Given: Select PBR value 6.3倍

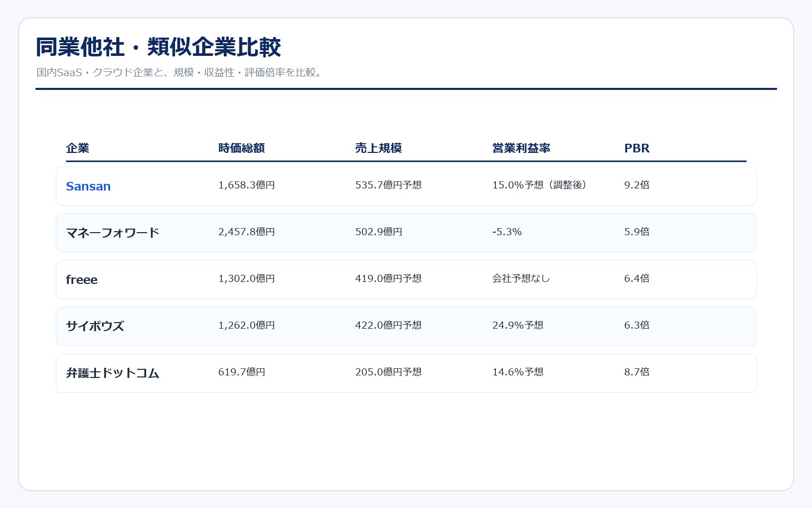Looking at the screenshot, I should [x=637, y=325].
